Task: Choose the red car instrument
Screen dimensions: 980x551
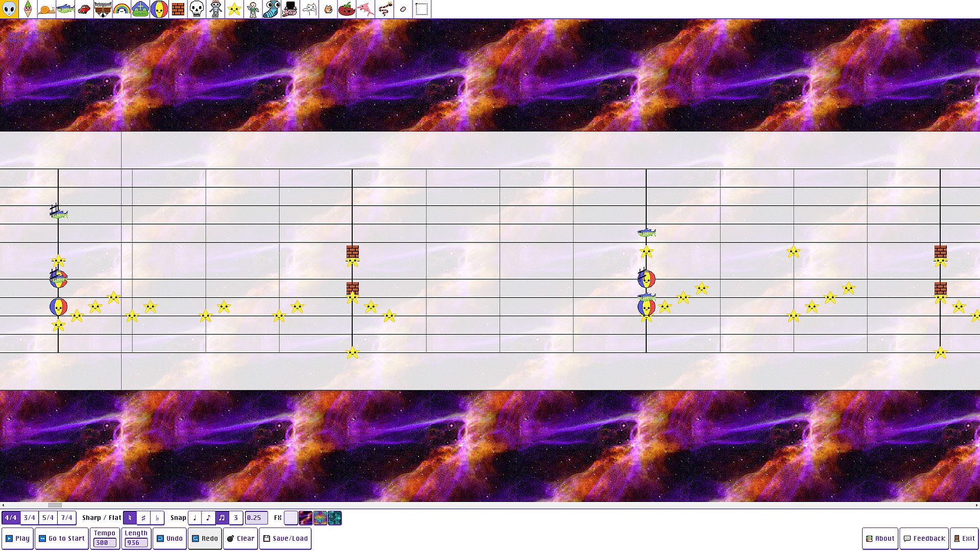Action: (x=84, y=9)
